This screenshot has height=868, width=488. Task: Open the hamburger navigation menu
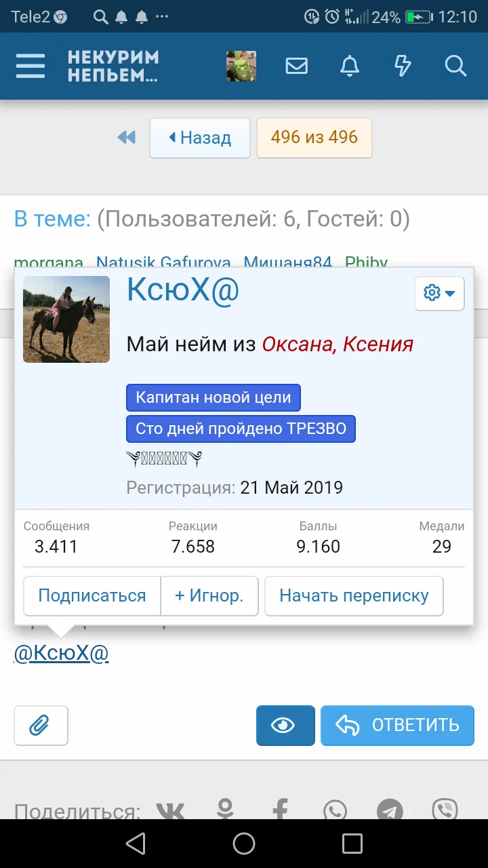[x=30, y=66]
